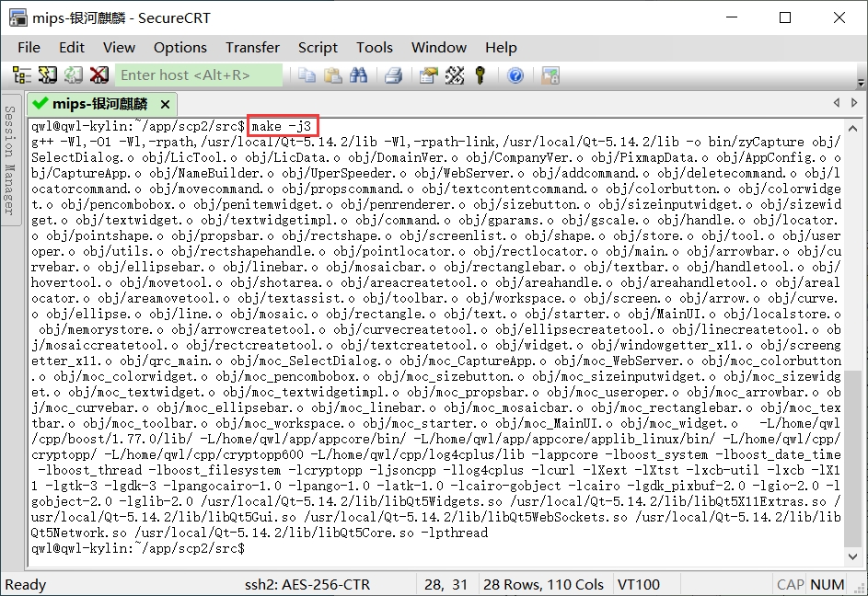Open the Help question mark icon
This screenshot has width=868, height=596.
point(515,75)
